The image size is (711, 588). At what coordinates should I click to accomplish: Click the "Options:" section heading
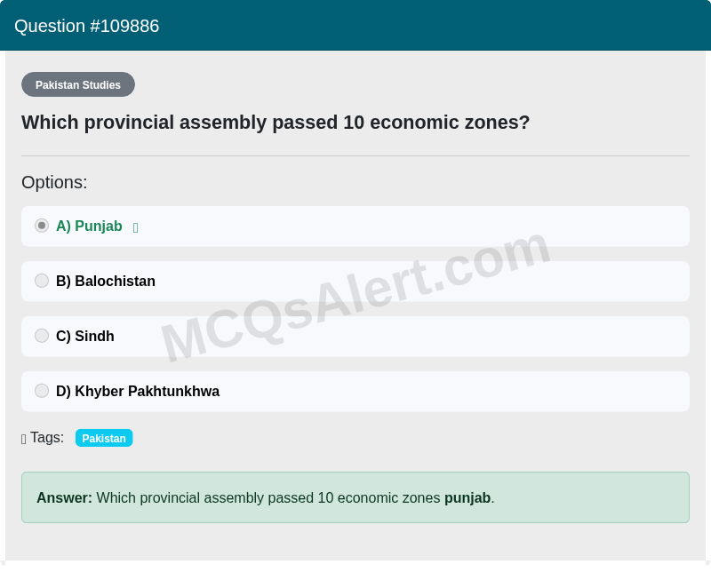[x=54, y=182]
